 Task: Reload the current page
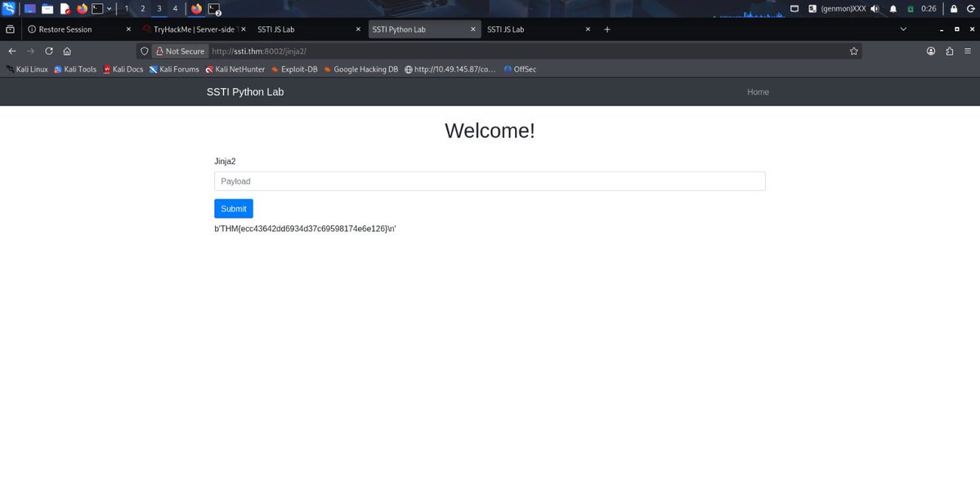(49, 51)
